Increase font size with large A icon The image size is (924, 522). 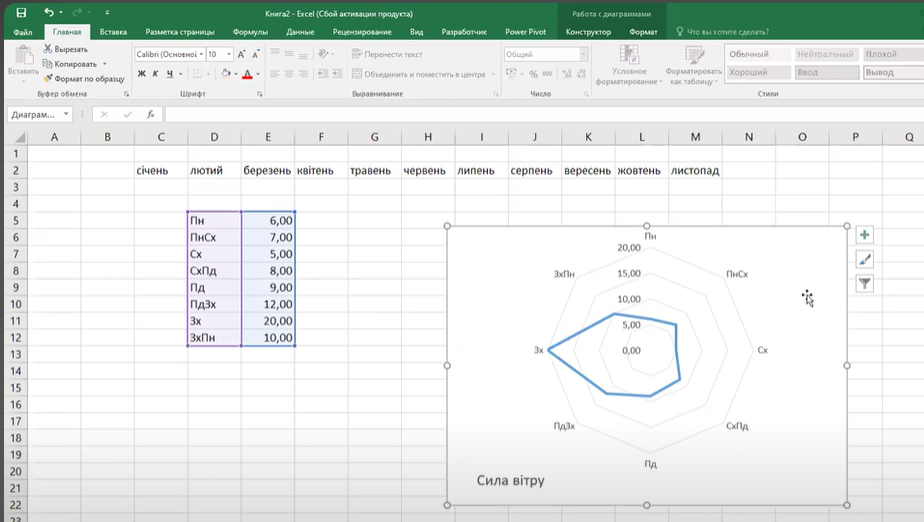241,54
